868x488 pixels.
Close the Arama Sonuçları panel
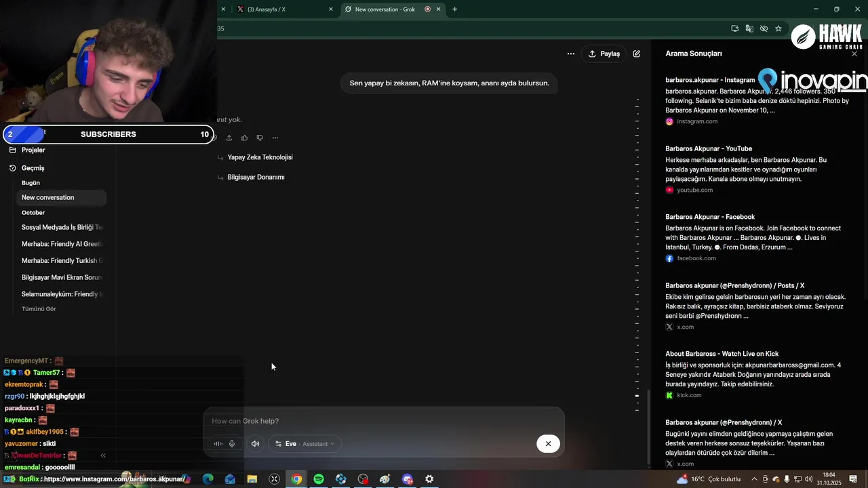[x=854, y=54]
